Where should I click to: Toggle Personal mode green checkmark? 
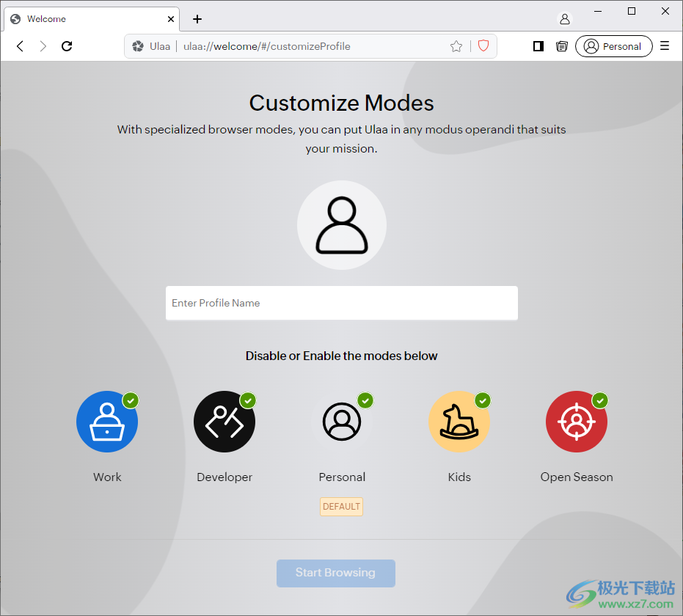[365, 400]
